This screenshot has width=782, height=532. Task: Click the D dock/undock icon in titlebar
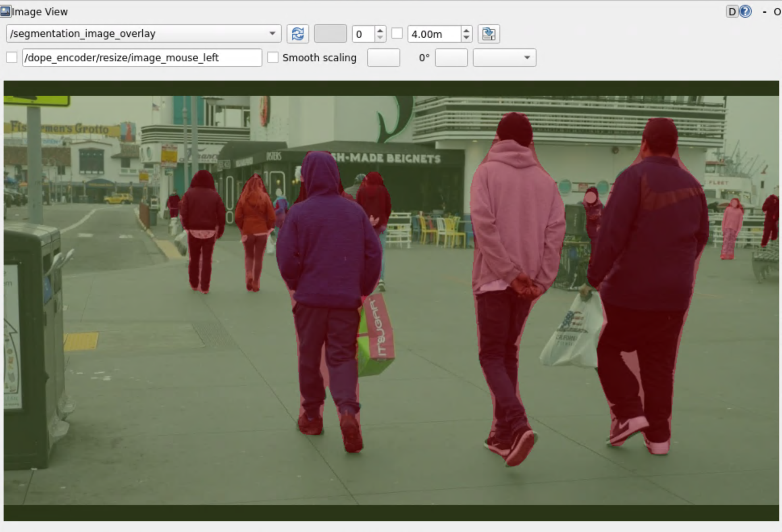(x=732, y=12)
